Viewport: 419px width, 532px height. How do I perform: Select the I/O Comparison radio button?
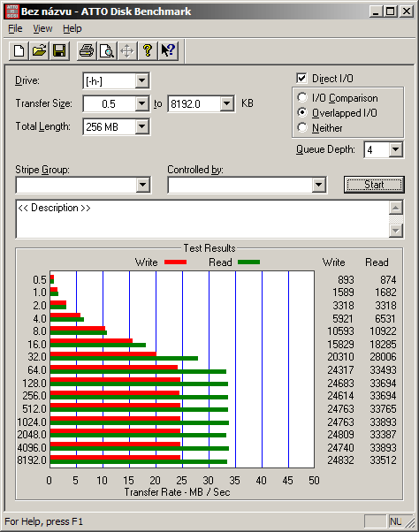pos(302,98)
